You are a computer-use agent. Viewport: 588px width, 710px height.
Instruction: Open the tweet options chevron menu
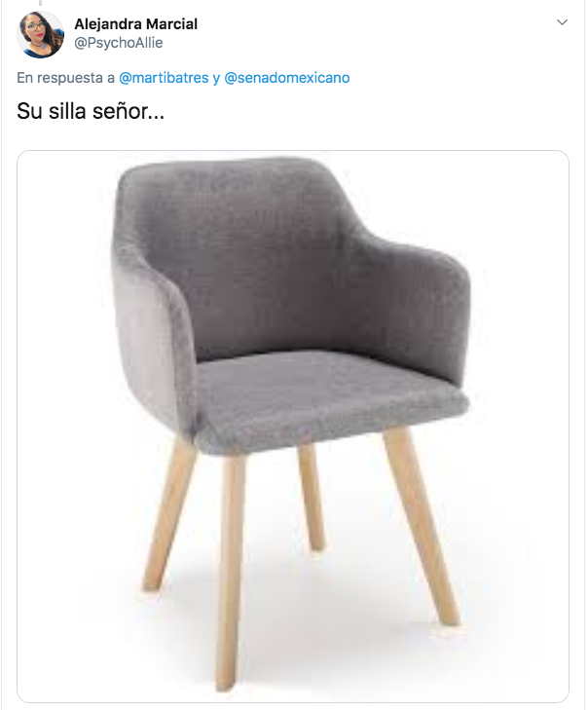pyautogui.click(x=562, y=22)
